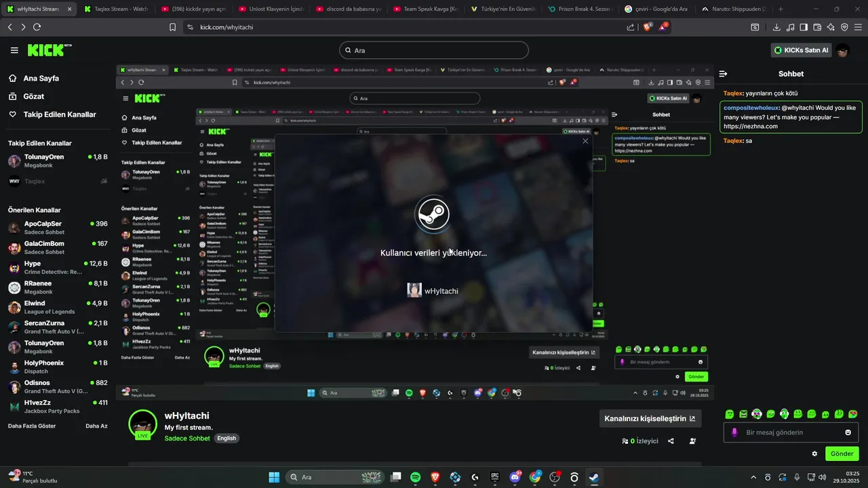The image size is (868, 488).
Task: Click Kanalınızı kişiselleştirin button
Action: [x=650, y=418]
